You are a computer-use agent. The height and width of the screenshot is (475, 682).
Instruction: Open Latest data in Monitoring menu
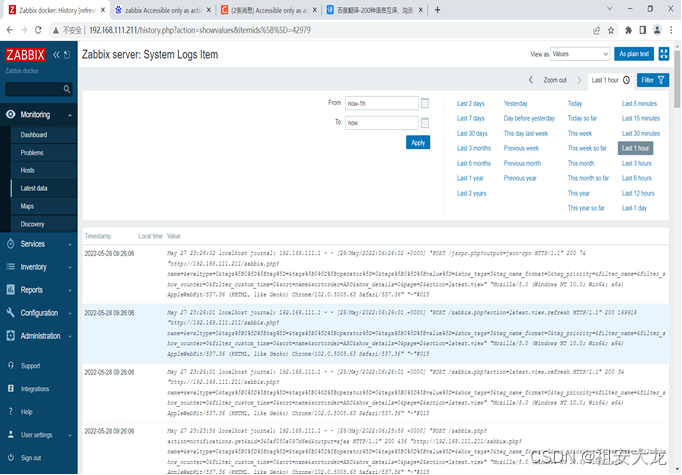34,188
